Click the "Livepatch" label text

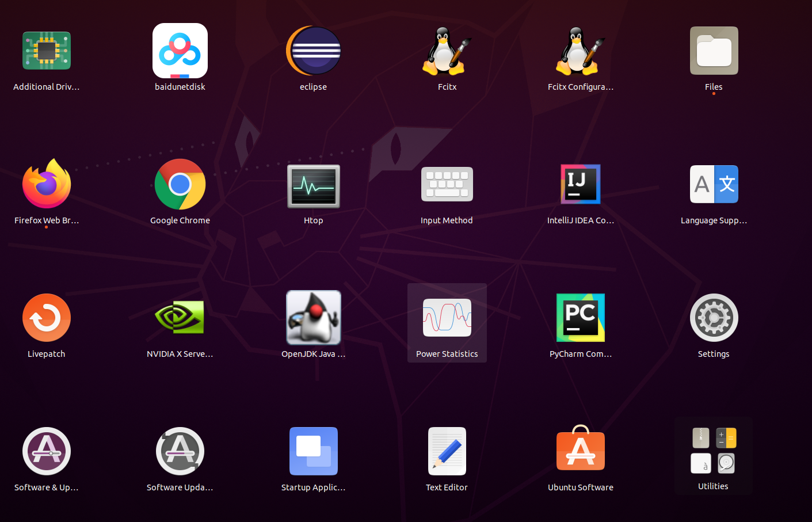tap(47, 354)
